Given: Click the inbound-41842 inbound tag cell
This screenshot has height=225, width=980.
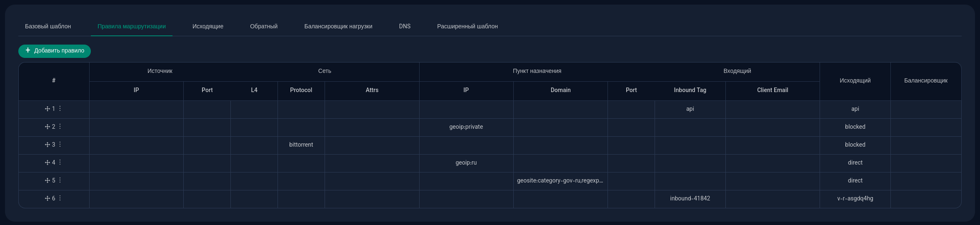Looking at the screenshot, I should click(x=690, y=198).
